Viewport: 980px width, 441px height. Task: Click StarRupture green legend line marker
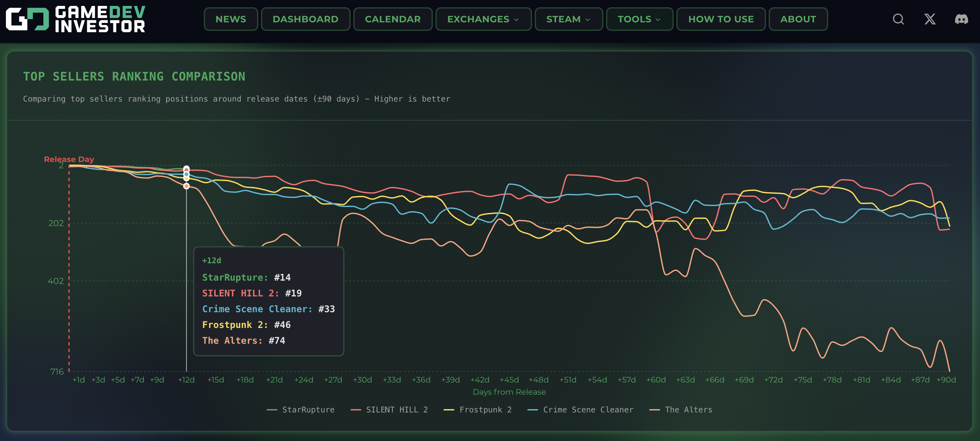coord(272,410)
